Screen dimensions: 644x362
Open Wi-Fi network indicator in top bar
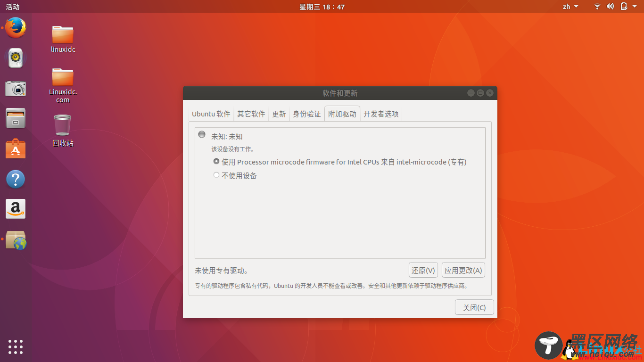pyautogui.click(x=597, y=7)
